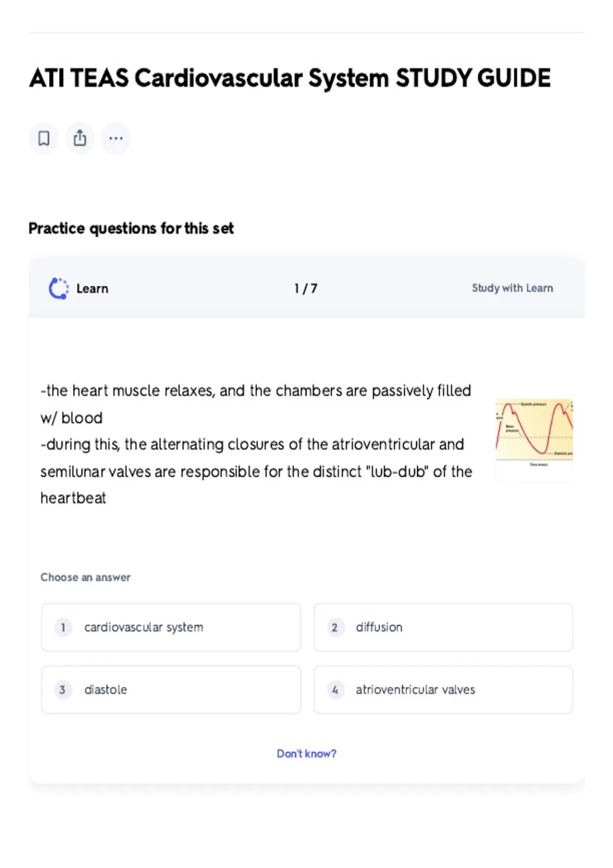Click number 3 badge beside diastole

(63, 690)
